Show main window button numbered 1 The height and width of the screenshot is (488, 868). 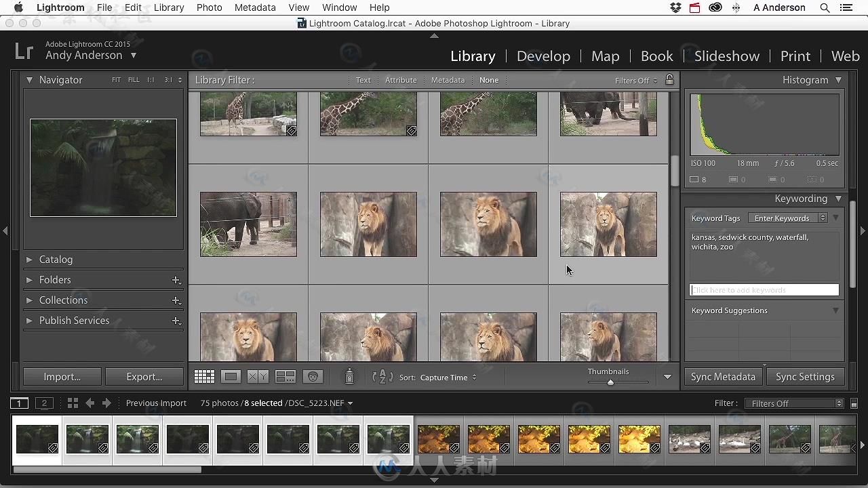point(19,403)
